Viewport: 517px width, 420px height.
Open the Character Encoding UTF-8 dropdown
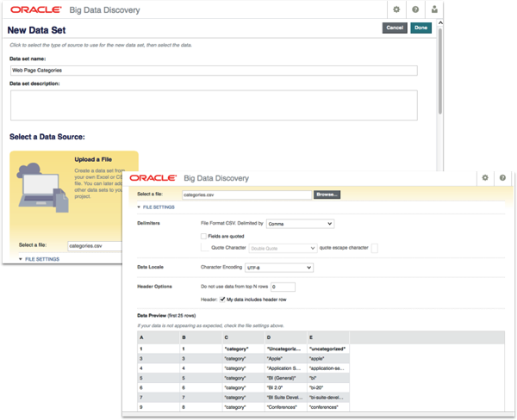click(279, 268)
